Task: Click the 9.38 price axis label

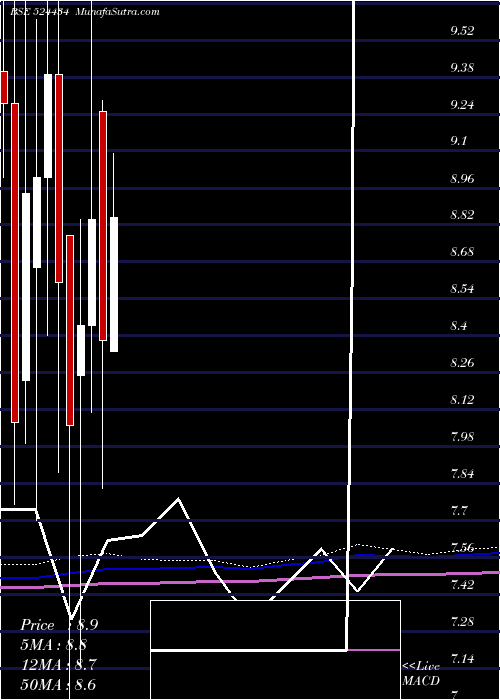Action: [x=462, y=68]
